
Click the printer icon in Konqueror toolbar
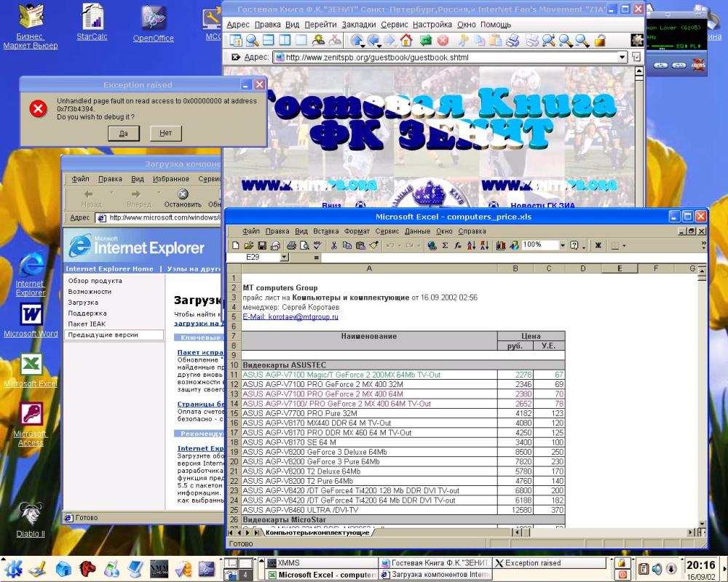click(x=512, y=41)
